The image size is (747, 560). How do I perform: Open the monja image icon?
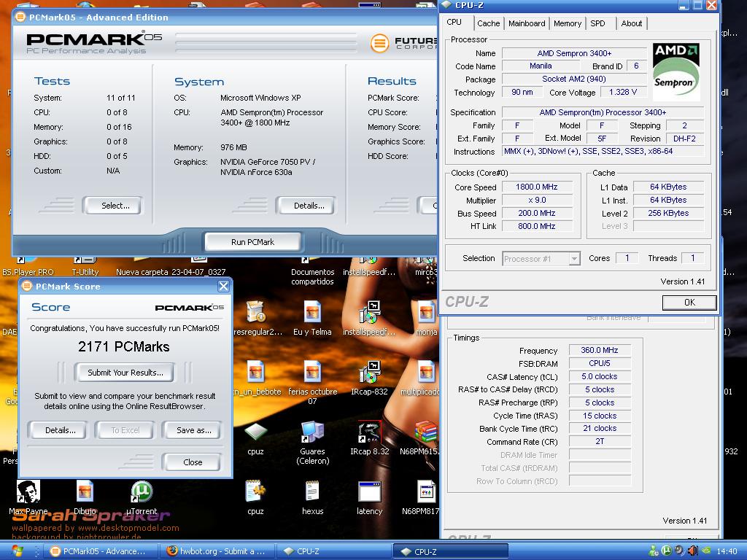pos(426,312)
